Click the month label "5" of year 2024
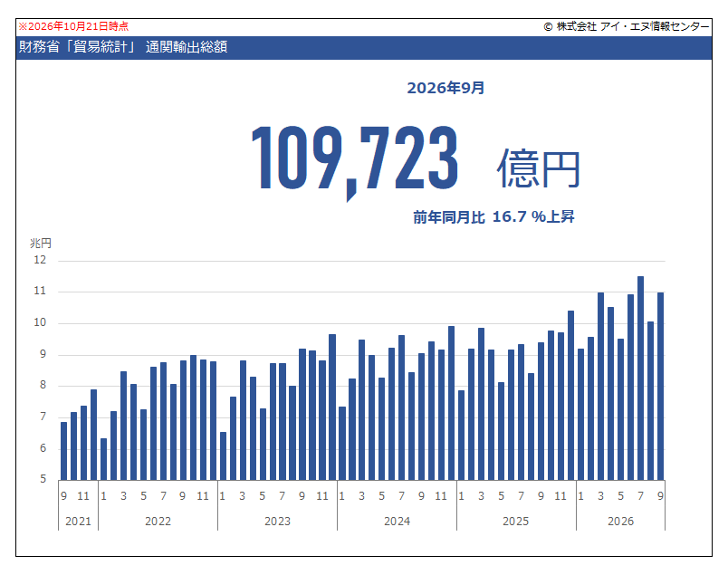 click(x=381, y=496)
